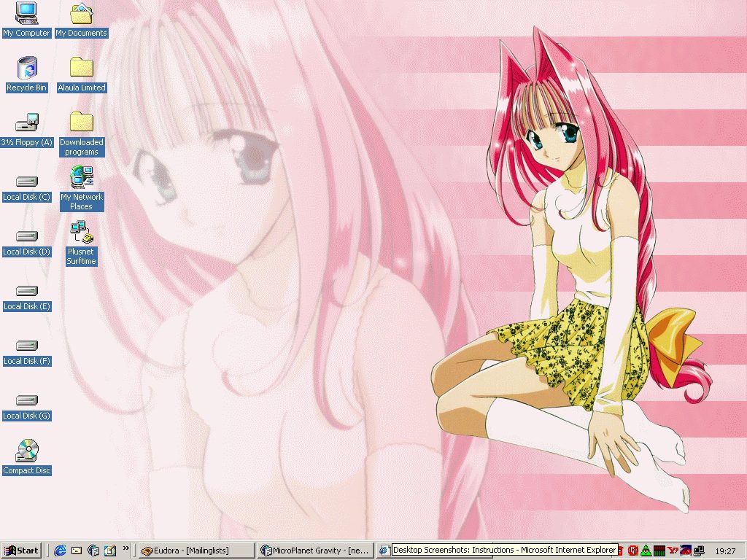Open My Network Places
The width and height of the screenshot is (747, 560).
(81, 177)
